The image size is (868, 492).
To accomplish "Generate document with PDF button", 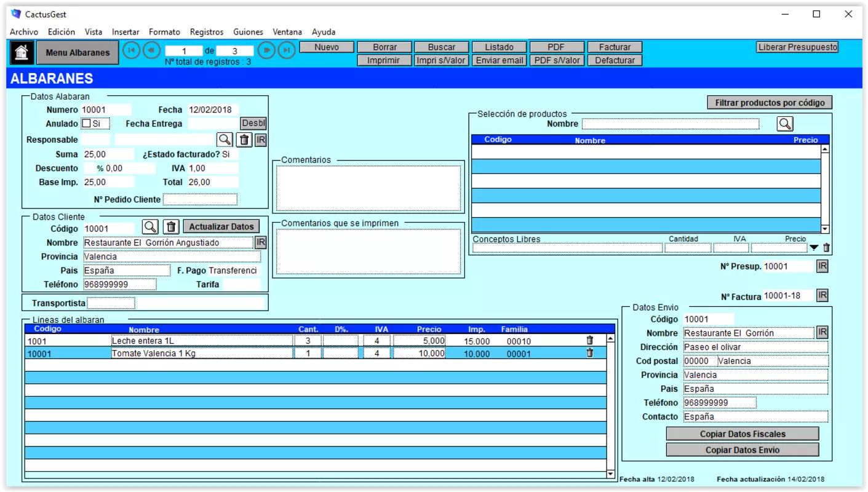I will tap(557, 47).
